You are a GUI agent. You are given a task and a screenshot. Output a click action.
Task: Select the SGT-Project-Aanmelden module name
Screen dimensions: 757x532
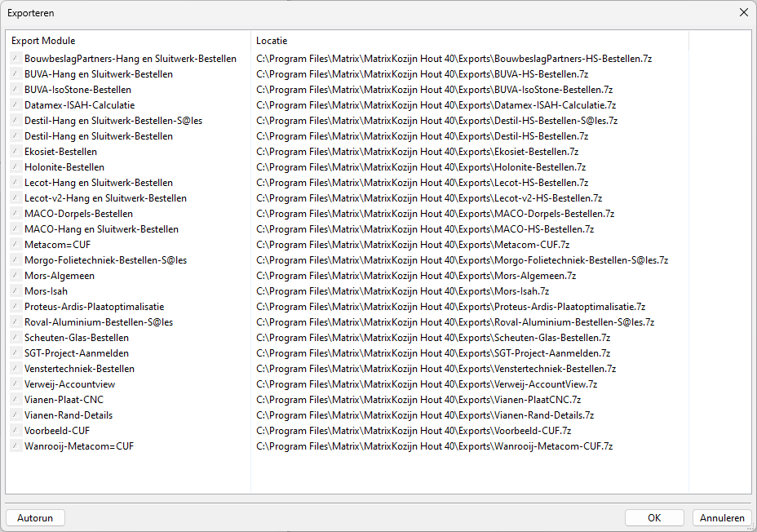tap(77, 352)
